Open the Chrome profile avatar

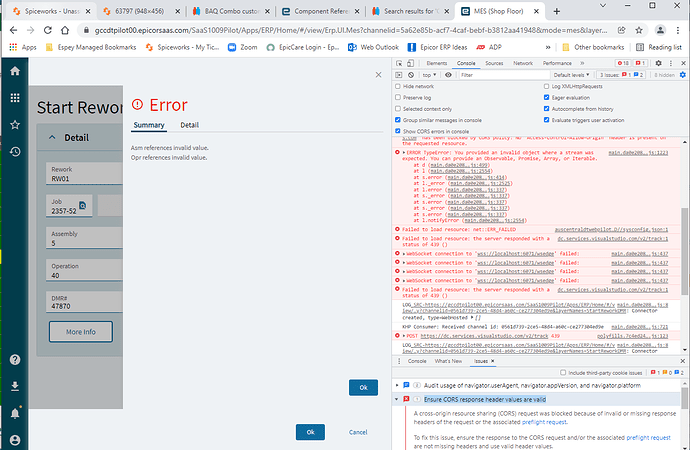[660, 30]
